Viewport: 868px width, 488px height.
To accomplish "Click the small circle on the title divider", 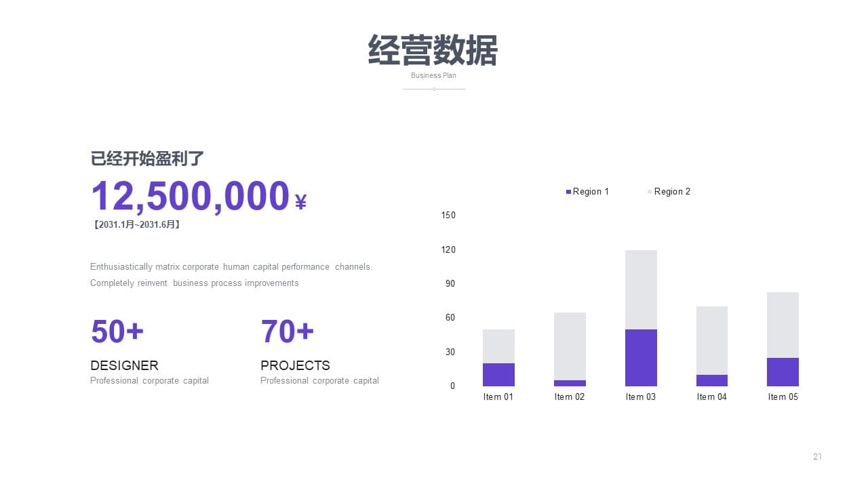I will point(434,89).
